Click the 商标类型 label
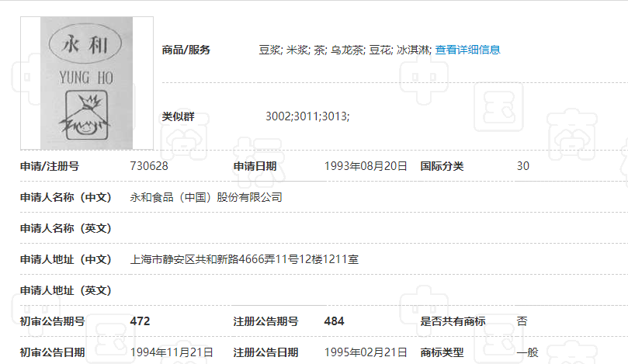This screenshot has height=364, width=628. (442, 352)
